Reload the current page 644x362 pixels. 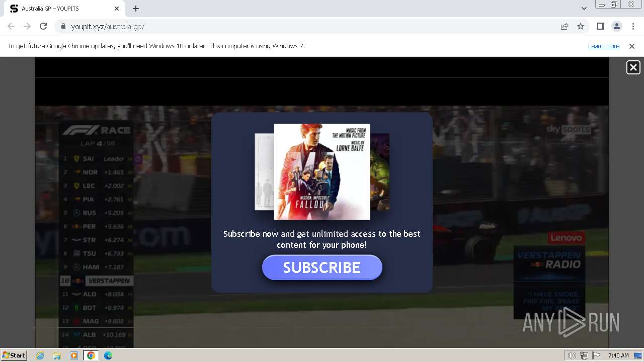pyautogui.click(x=43, y=27)
